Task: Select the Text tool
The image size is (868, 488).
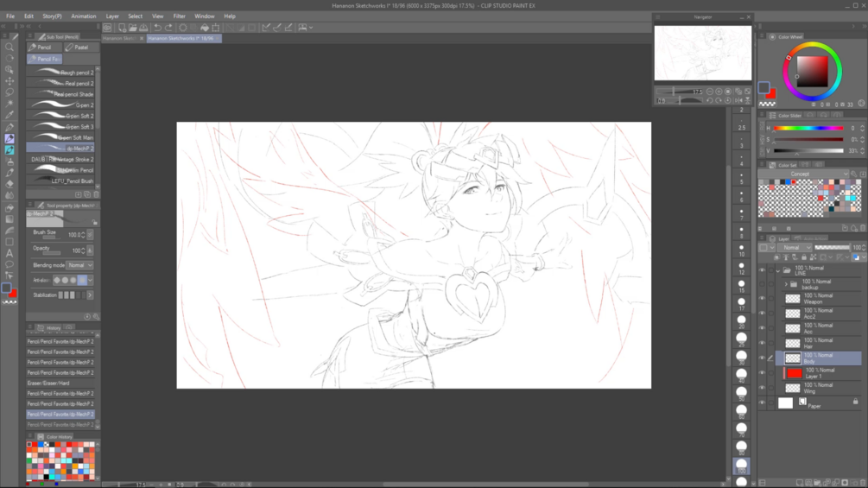Action: pos(10,253)
